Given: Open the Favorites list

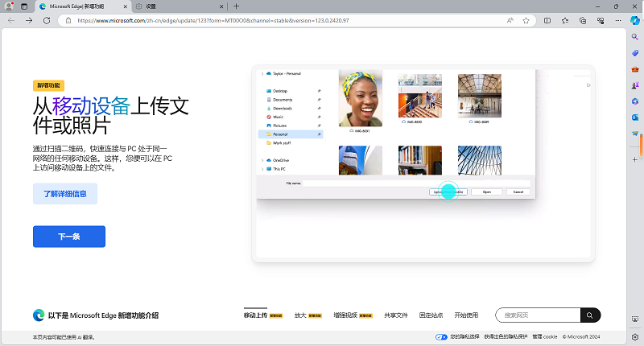Looking at the screenshot, I should click(x=565, y=21).
